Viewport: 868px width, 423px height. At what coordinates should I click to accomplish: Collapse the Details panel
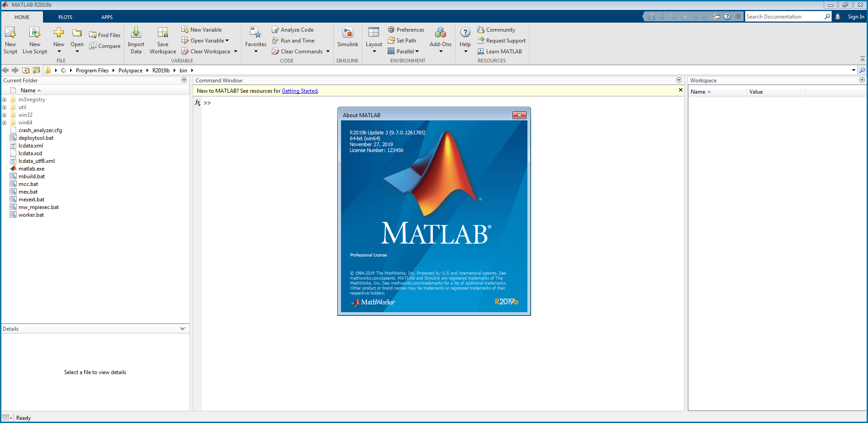(183, 328)
